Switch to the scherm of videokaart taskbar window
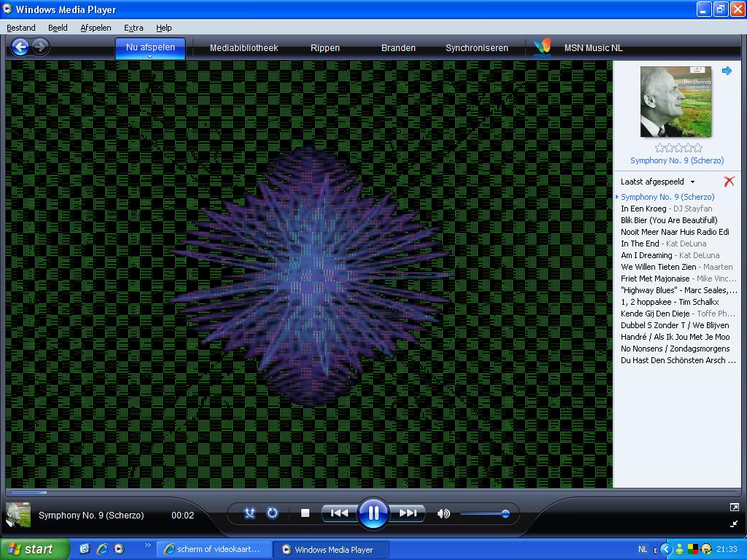The height and width of the screenshot is (560, 747). pos(215,549)
